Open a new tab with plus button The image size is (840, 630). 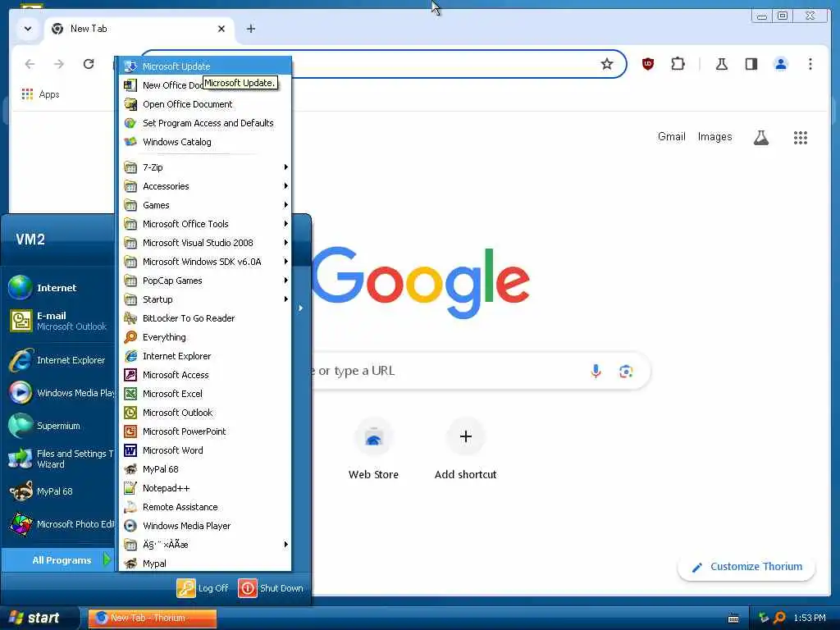click(251, 29)
